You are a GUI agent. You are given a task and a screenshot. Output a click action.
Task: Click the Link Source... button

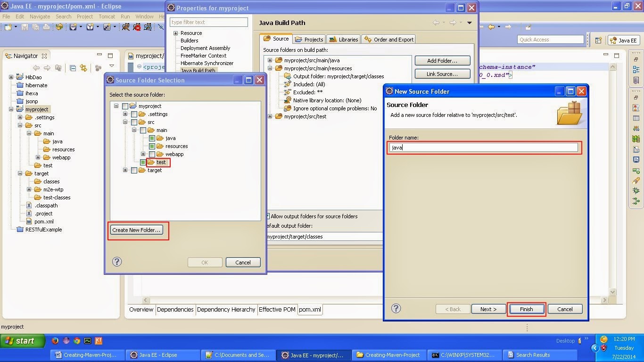pyautogui.click(x=442, y=74)
